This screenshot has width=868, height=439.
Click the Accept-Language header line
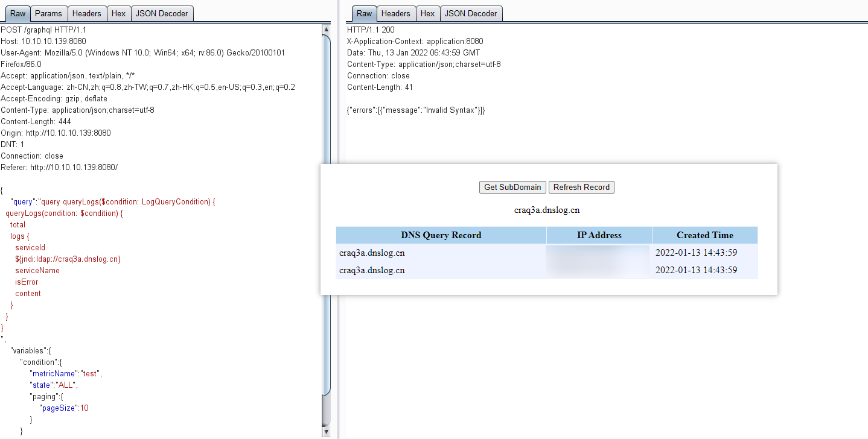click(148, 87)
